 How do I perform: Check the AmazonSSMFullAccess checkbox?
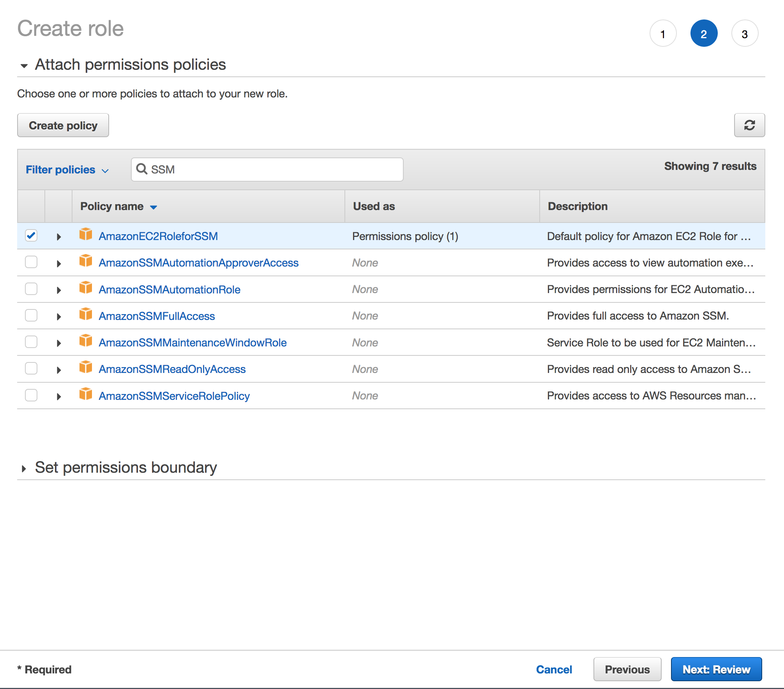pos(31,315)
